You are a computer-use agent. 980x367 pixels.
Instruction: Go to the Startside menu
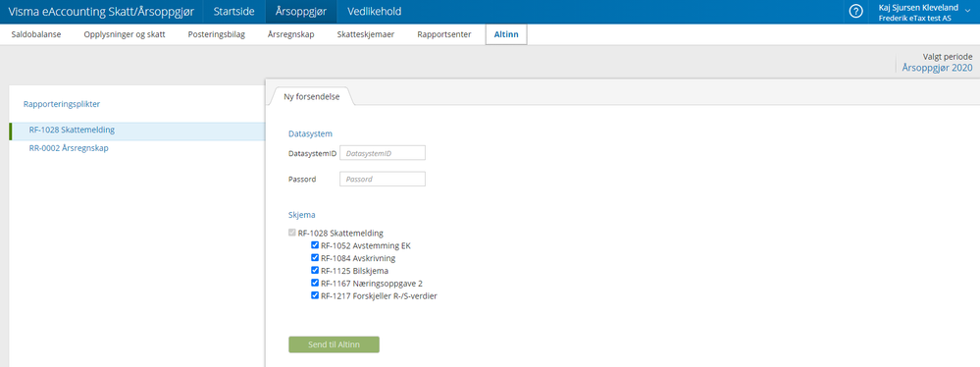click(x=233, y=11)
